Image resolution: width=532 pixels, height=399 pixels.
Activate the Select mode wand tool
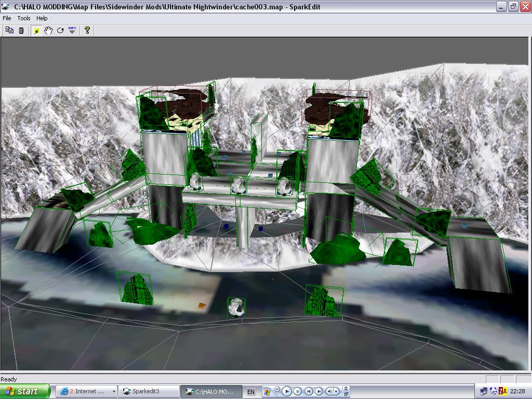click(x=36, y=31)
